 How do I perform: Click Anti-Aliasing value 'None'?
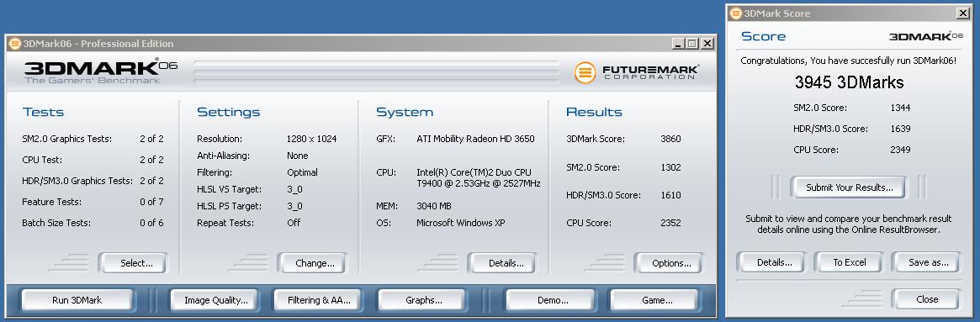tap(298, 156)
